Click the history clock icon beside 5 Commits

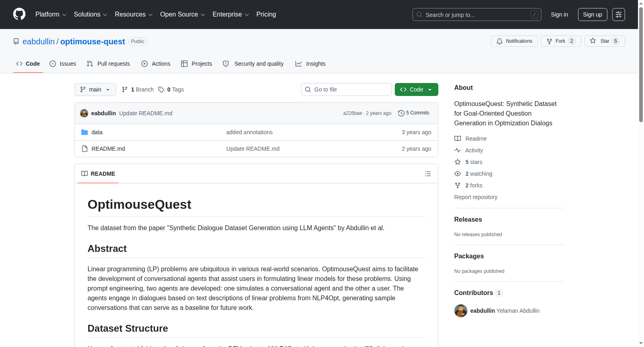(x=401, y=113)
